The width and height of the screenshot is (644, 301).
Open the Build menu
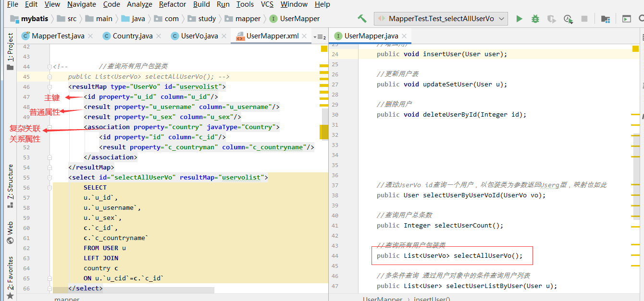tap(201, 4)
